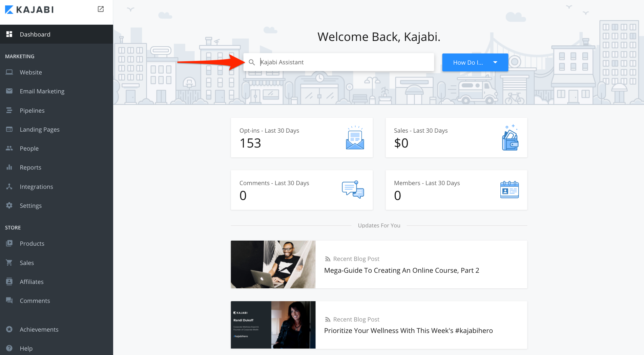The height and width of the screenshot is (355, 644).
Task: Click the Members Last 30 Days card
Action: coord(456,190)
